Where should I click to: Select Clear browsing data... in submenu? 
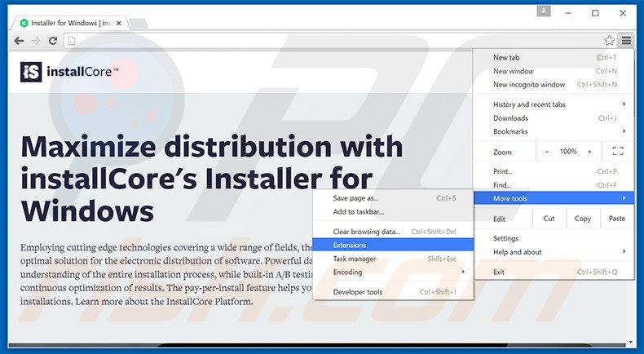pyautogui.click(x=393, y=232)
